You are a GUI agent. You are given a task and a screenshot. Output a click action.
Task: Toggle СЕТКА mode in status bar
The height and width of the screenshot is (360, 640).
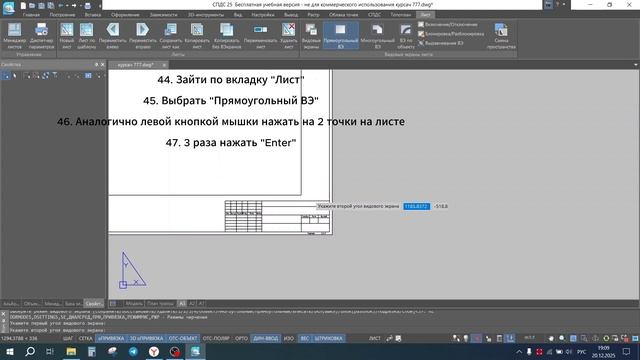click(85, 338)
